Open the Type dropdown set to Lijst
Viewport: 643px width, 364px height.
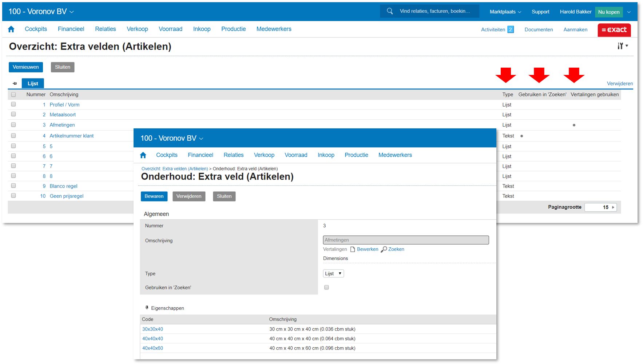(333, 273)
